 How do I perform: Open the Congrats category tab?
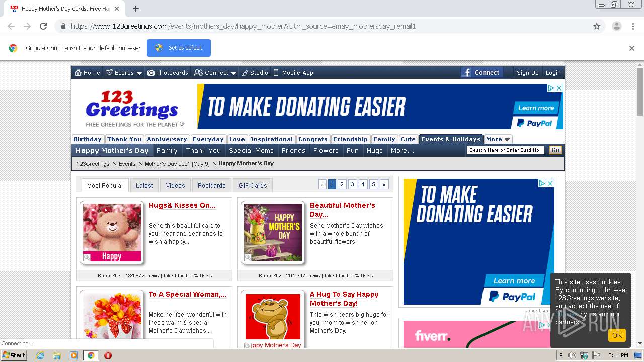point(313,139)
